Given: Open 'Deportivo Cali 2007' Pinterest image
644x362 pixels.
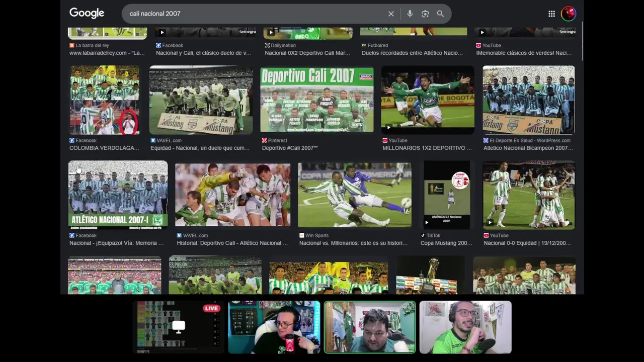Looking at the screenshot, I should [x=317, y=100].
